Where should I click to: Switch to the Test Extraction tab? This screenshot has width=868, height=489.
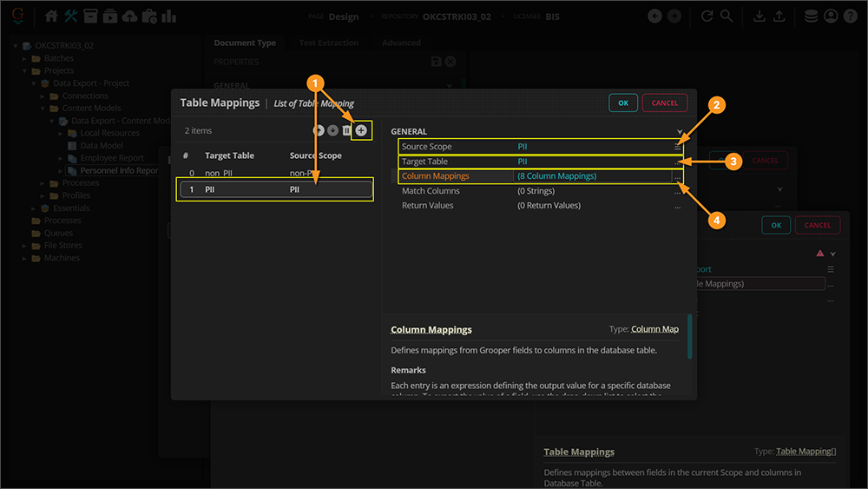(x=328, y=43)
